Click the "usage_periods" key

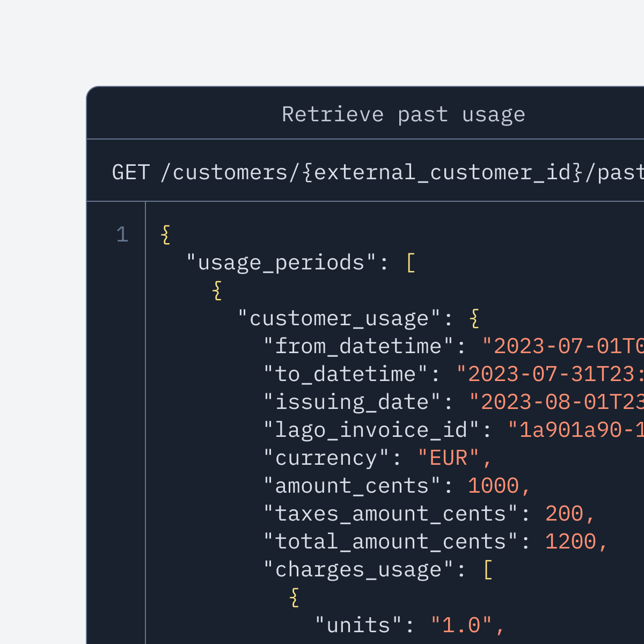(x=281, y=262)
